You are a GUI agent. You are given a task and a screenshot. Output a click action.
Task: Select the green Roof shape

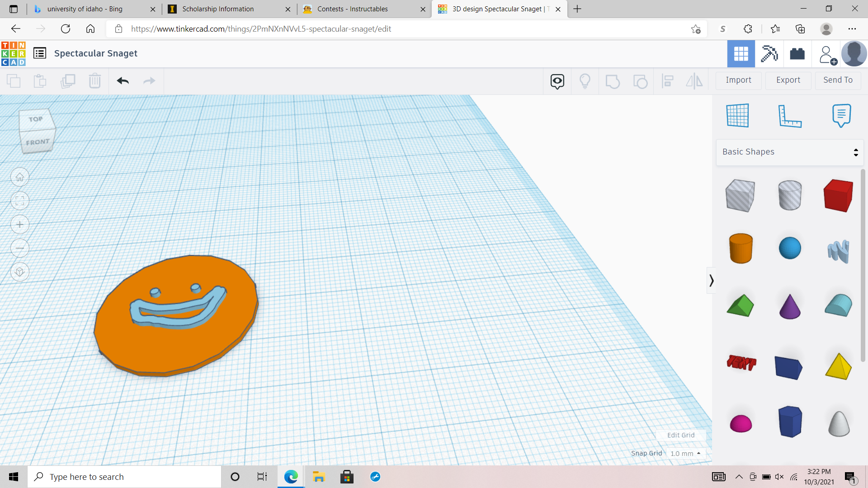pos(741,305)
